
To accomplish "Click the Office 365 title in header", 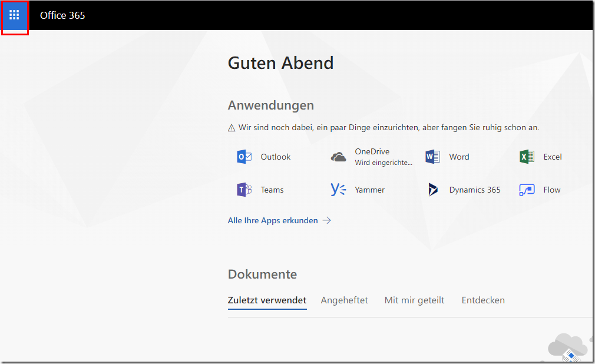I will point(62,15).
